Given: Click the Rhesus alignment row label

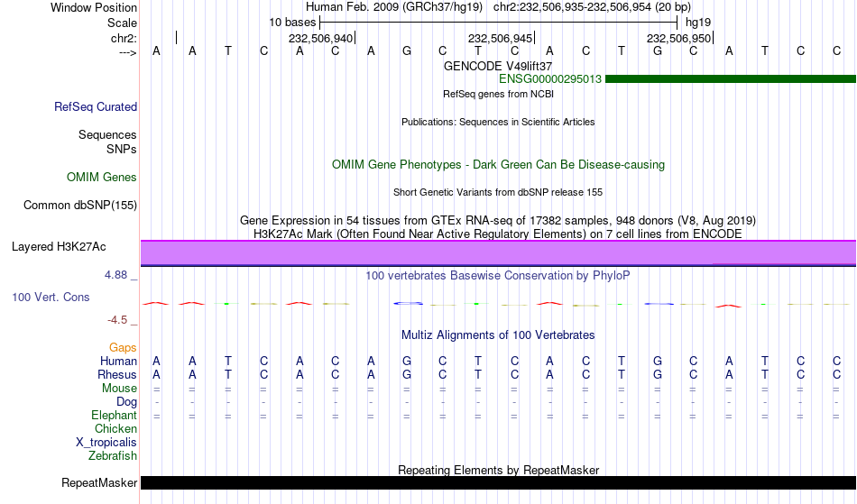Looking at the screenshot, I should [117, 375].
